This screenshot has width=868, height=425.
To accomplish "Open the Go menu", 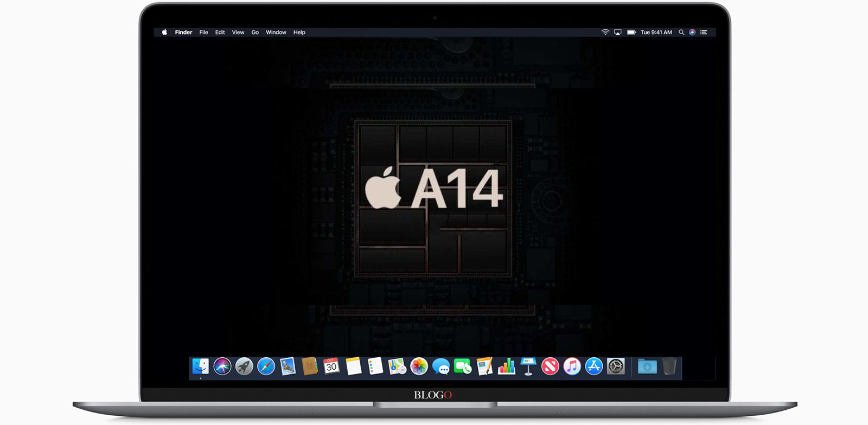I will (255, 33).
